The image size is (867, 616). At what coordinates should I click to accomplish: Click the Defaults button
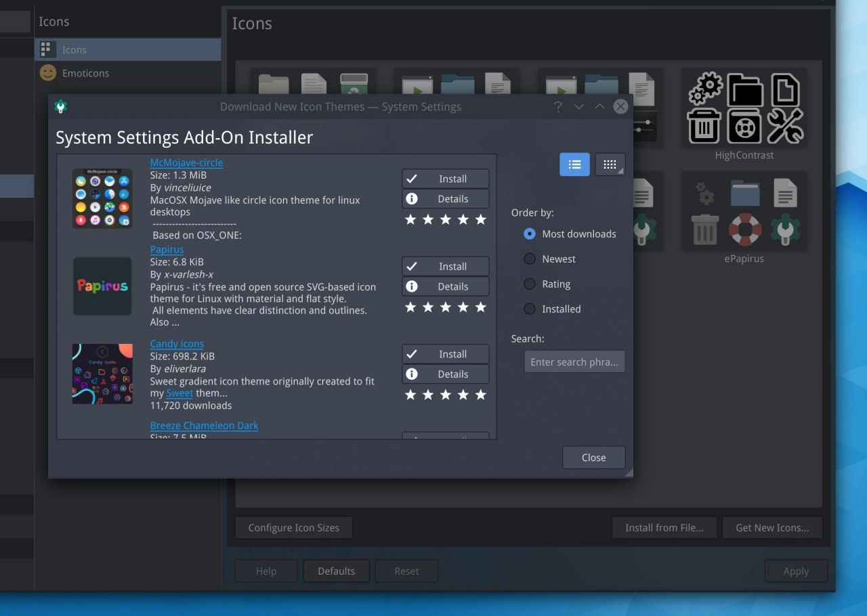point(336,571)
